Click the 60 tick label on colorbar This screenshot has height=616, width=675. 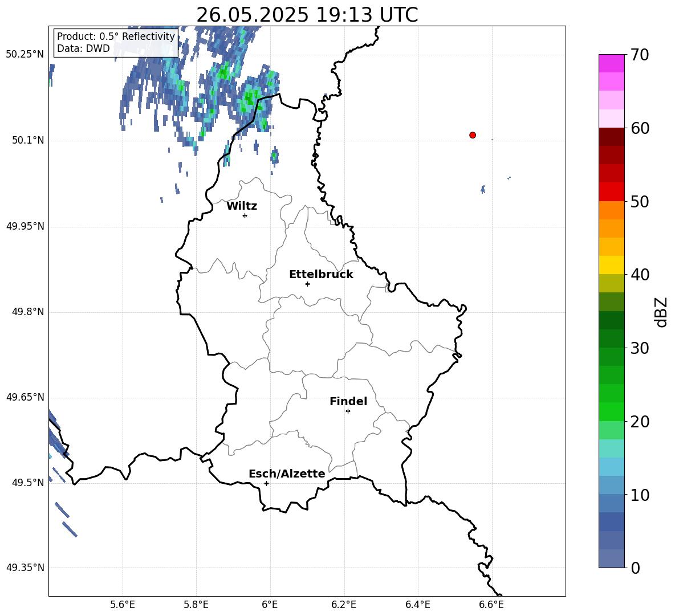coord(640,128)
